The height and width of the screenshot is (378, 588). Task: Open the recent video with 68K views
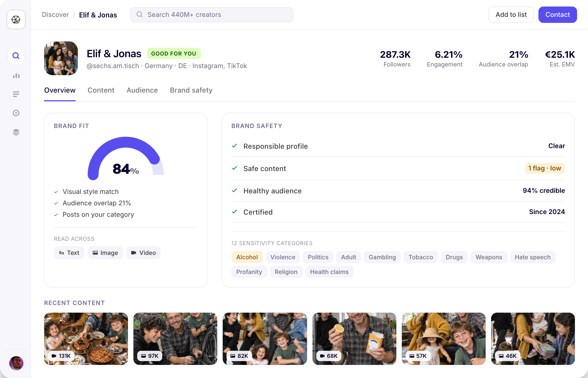click(x=354, y=339)
